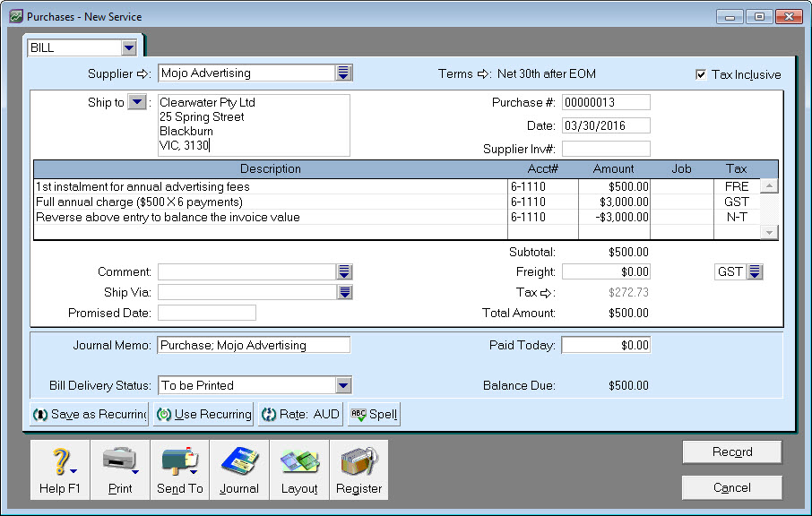Click the Record button
812x516 pixels.
(x=731, y=452)
